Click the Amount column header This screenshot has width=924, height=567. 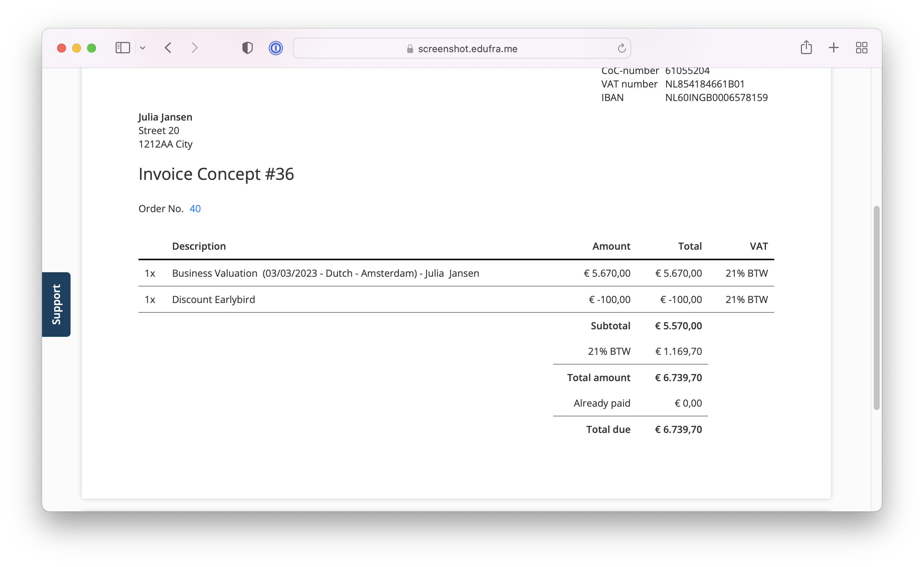pos(611,246)
